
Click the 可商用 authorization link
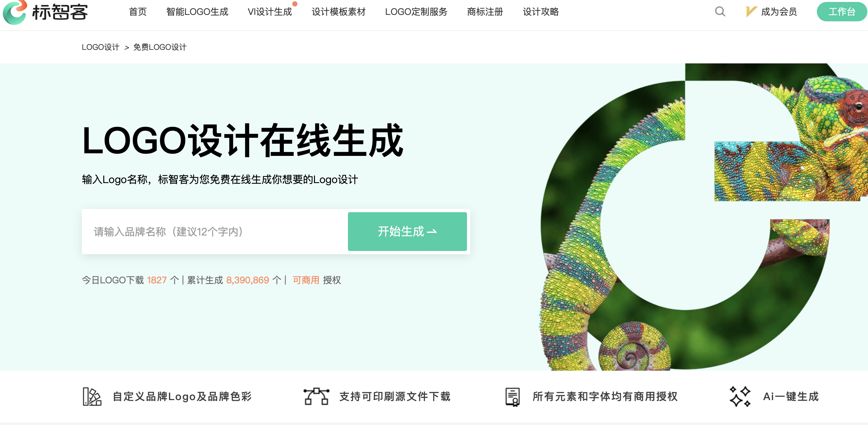pyautogui.click(x=306, y=280)
